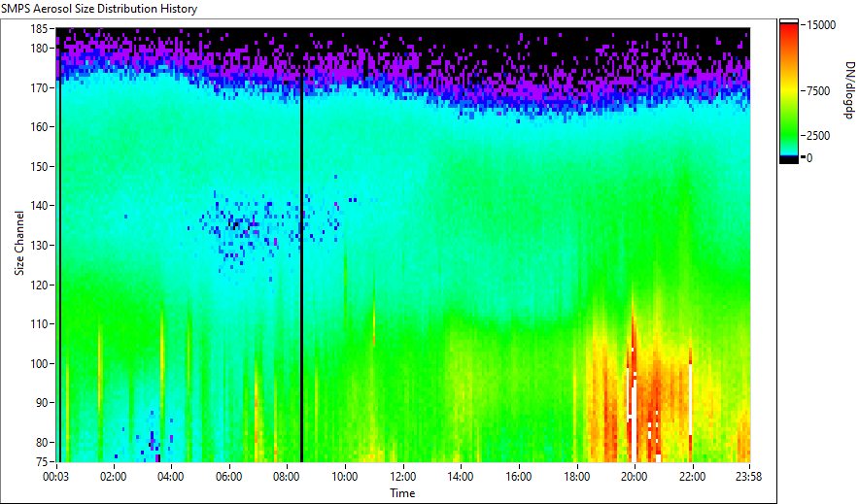
Task: Click the 120 size channel tick label
Action: click(x=40, y=285)
